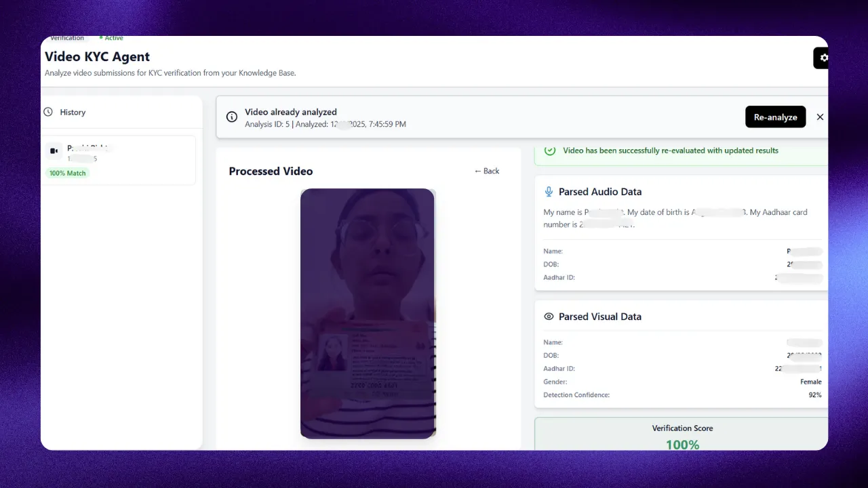Click the masked Name field under Parsed Visual Data
Screen dimensions: 868x488
[804, 342]
